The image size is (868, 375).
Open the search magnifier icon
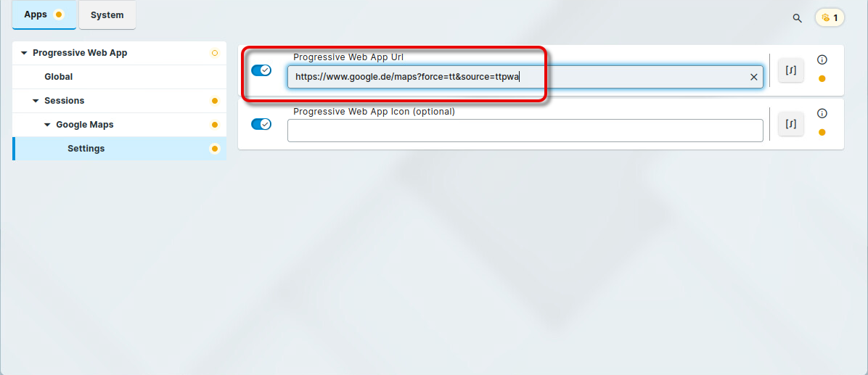(x=797, y=18)
